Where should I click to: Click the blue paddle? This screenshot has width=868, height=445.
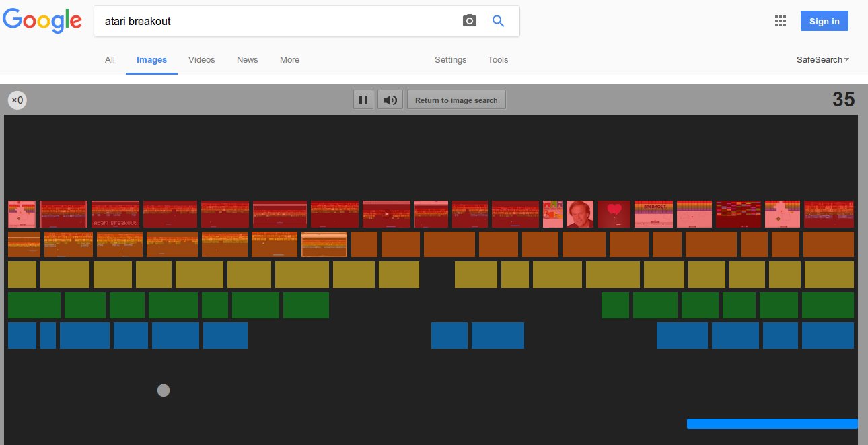point(772,423)
